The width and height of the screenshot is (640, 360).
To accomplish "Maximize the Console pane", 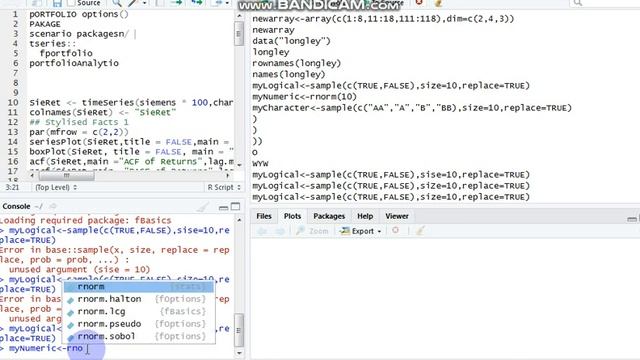I will (x=236, y=207).
